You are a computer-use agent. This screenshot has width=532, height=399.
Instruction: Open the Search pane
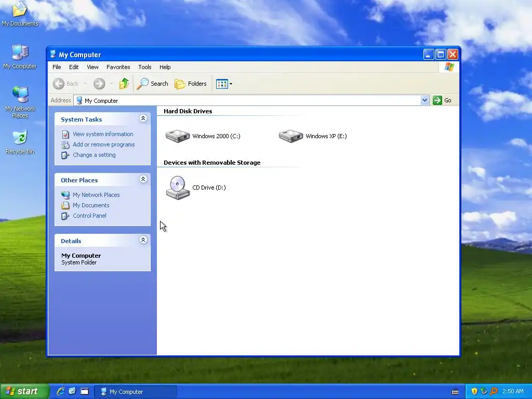click(x=152, y=84)
